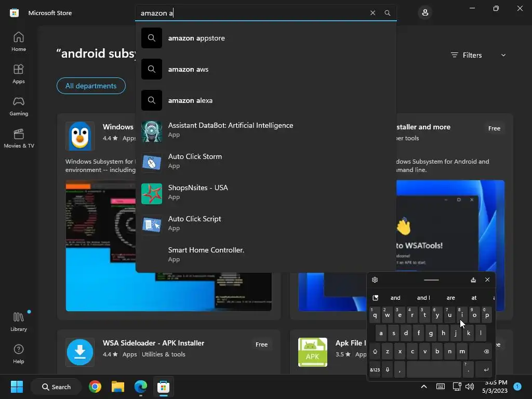Viewport: 532px width, 399px height.
Task: Open the Apps section in sidebar
Action: (x=19, y=74)
